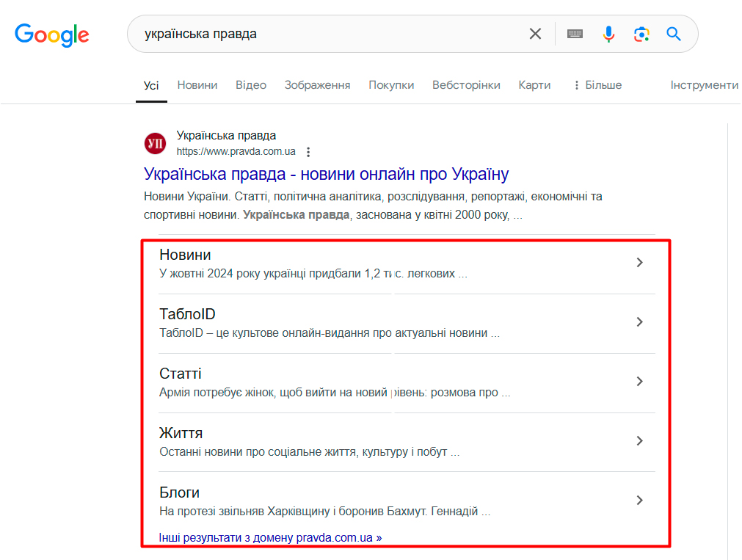742x560 pixels.
Task: Click the description 'Новини України. Статті, політична аналітика'
Action: pyautogui.click(x=373, y=206)
